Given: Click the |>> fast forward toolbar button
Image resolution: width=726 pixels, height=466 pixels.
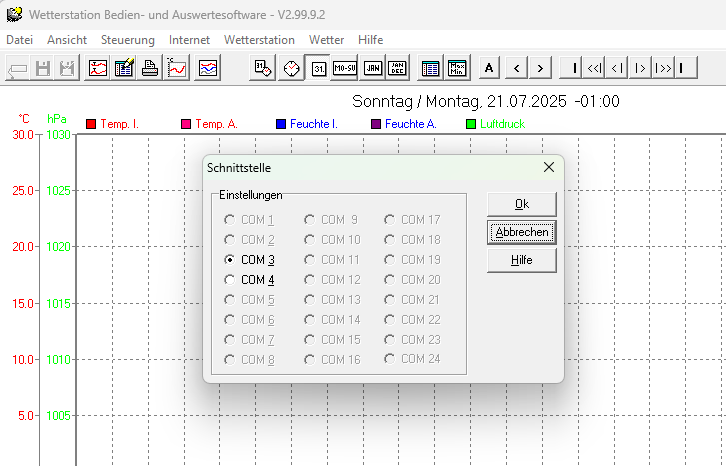Looking at the screenshot, I should (x=663, y=69).
